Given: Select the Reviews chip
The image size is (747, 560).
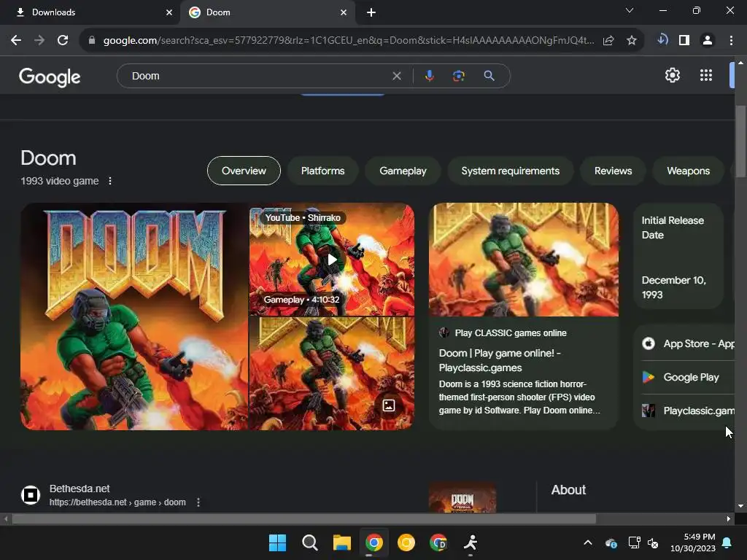Looking at the screenshot, I should (x=613, y=171).
